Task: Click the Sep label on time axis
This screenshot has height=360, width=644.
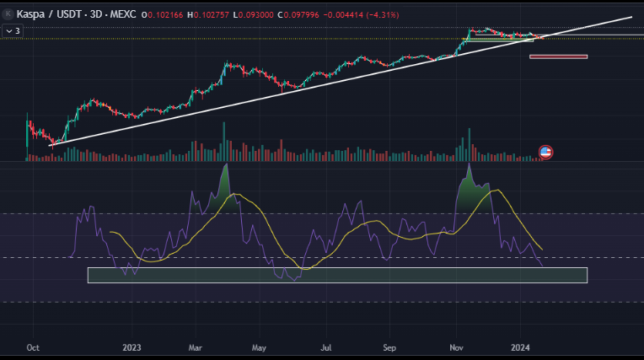Action: tap(389, 347)
